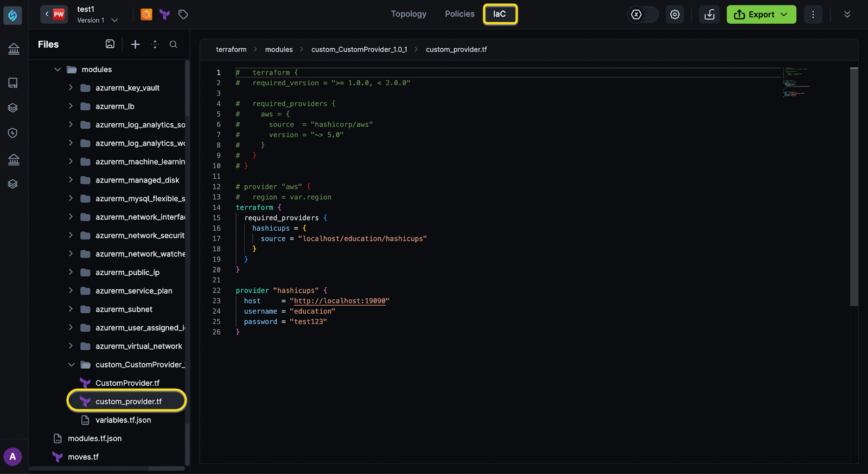Image resolution: width=868 pixels, height=474 pixels.
Task: Select the azurerm_user_assigned_i folder
Action: [140, 328]
